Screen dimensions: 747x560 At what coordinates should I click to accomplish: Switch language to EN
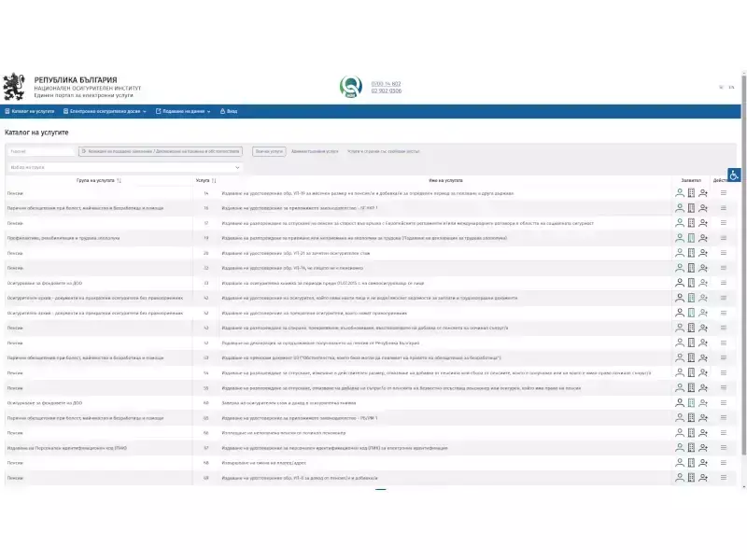(x=731, y=87)
